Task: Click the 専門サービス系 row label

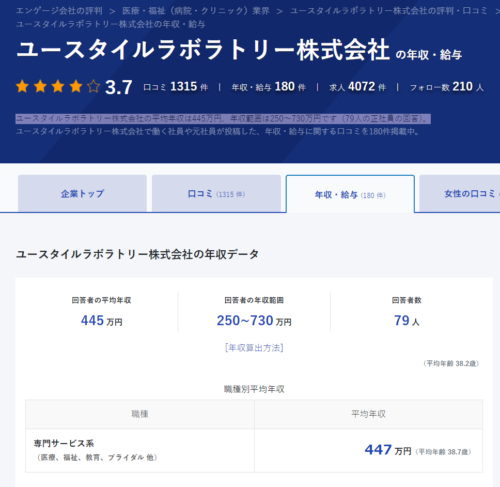Action: pyautogui.click(x=64, y=443)
